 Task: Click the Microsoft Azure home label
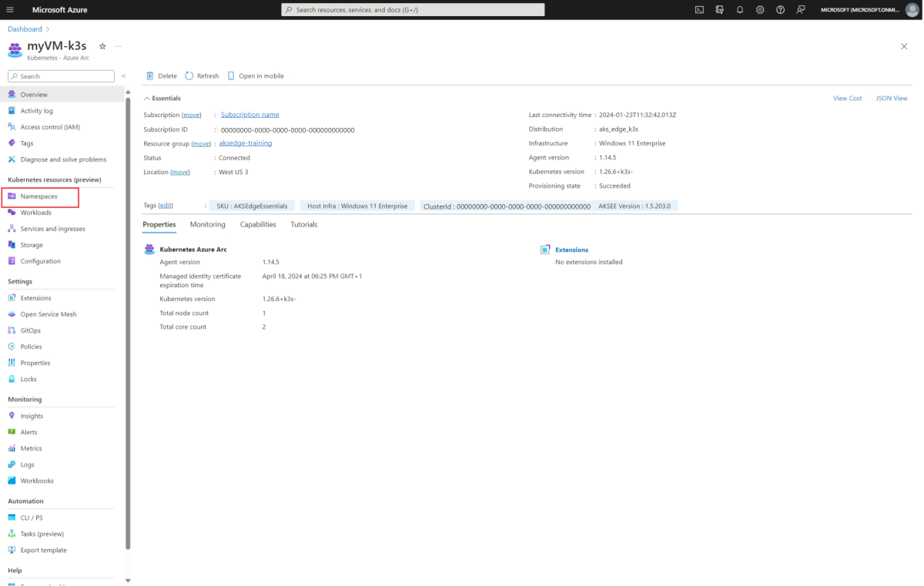click(59, 10)
